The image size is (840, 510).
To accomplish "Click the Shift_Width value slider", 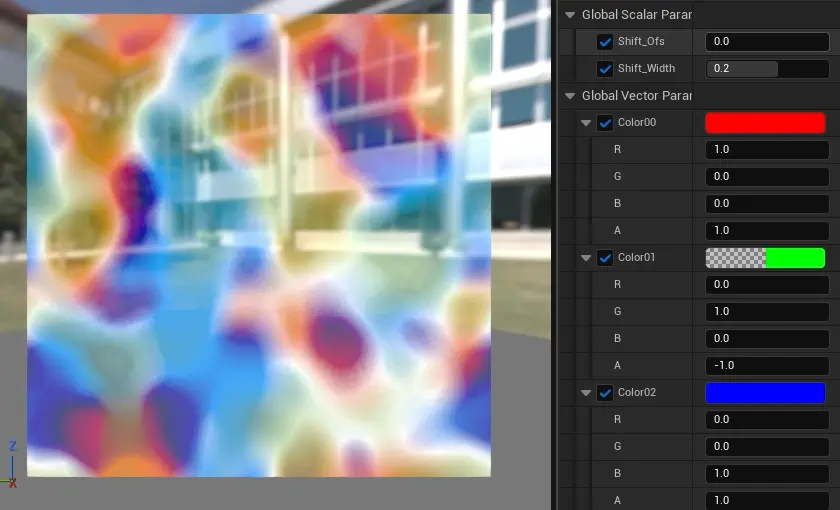I will pyautogui.click(x=767, y=69).
